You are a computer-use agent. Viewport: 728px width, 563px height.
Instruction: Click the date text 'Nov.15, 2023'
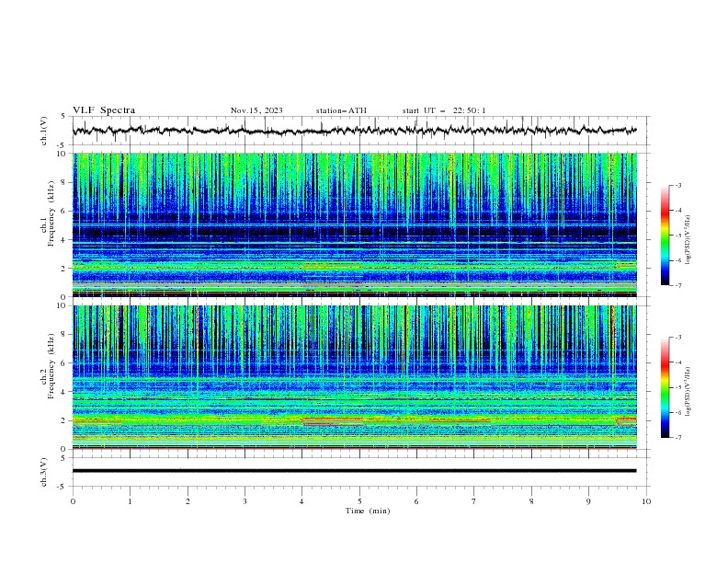[x=256, y=110]
